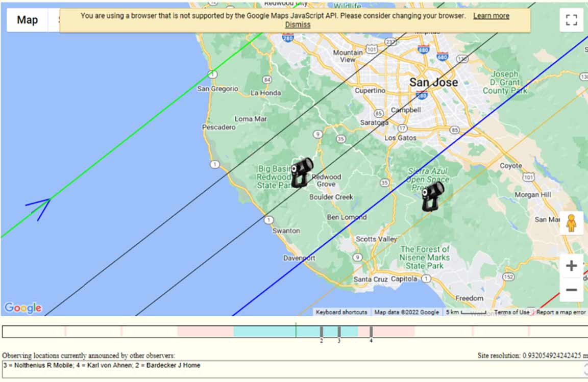588x382 pixels.
Task: Click The Forest of Nisene Marks State Park label
Action: click(425, 258)
